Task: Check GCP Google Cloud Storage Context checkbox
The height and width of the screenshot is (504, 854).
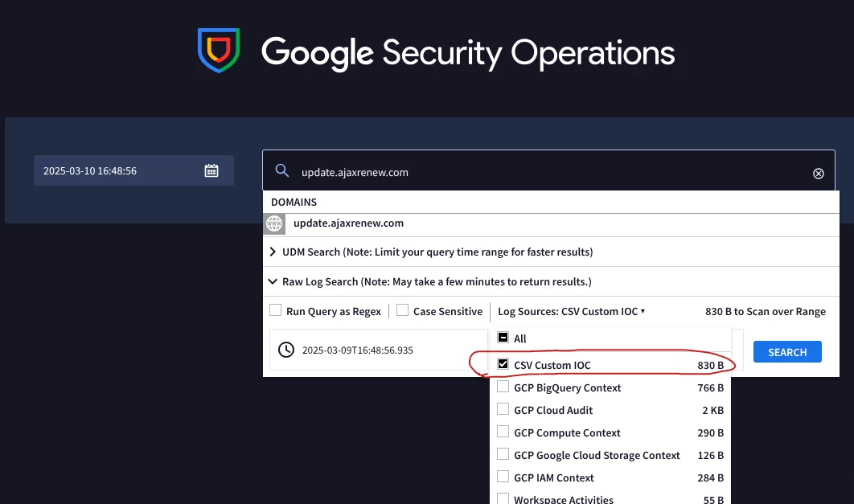Action: click(x=503, y=454)
